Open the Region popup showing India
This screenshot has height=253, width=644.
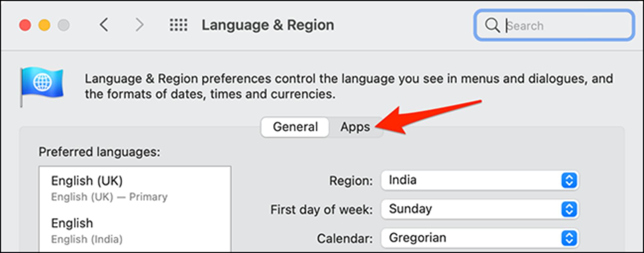480,180
